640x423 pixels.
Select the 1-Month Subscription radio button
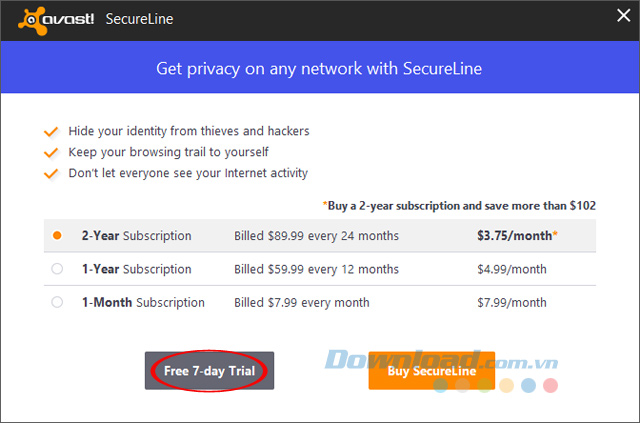tap(57, 302)
